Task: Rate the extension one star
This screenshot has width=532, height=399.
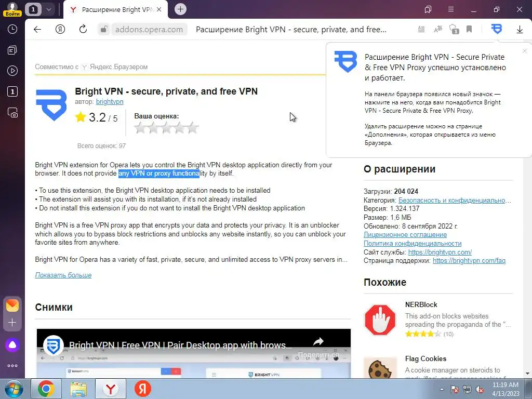Action: point(140,128)
